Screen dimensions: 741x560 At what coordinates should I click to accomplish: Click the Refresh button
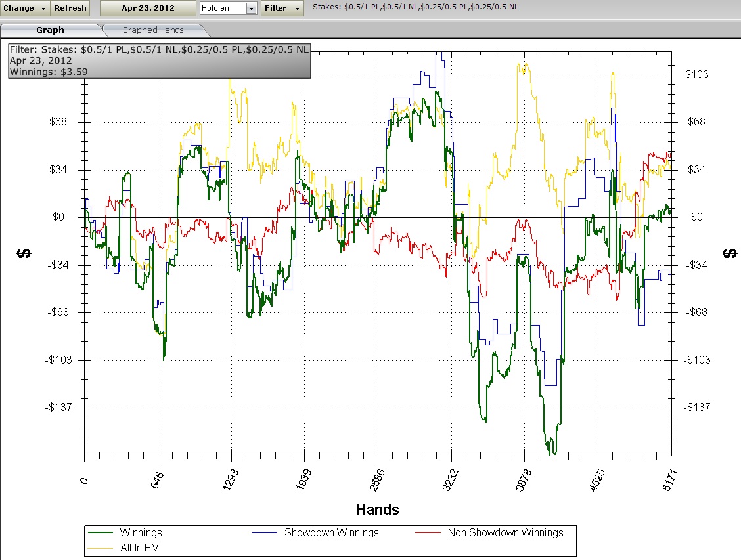70,8
